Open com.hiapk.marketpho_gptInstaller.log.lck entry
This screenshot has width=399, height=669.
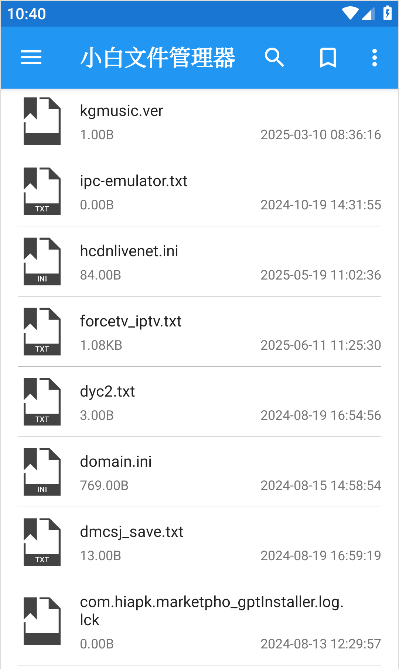[x=199, y=622]
